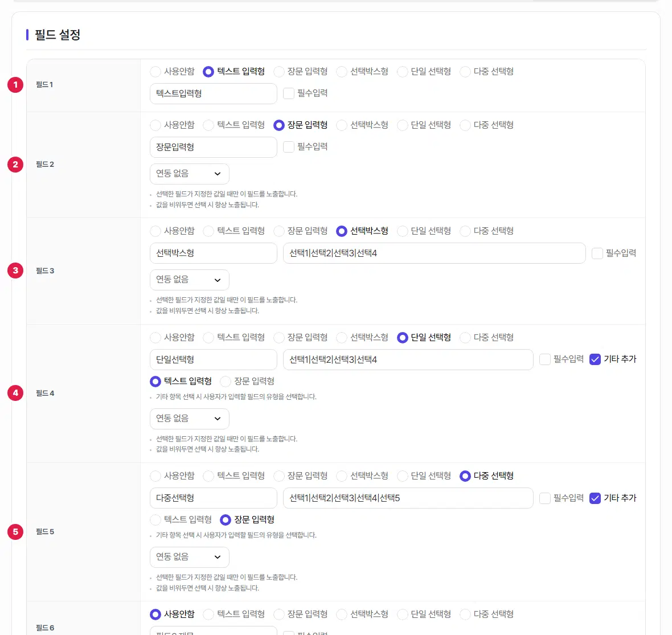Select 텍스트 입력형 radio in 필드1 row

208,72
